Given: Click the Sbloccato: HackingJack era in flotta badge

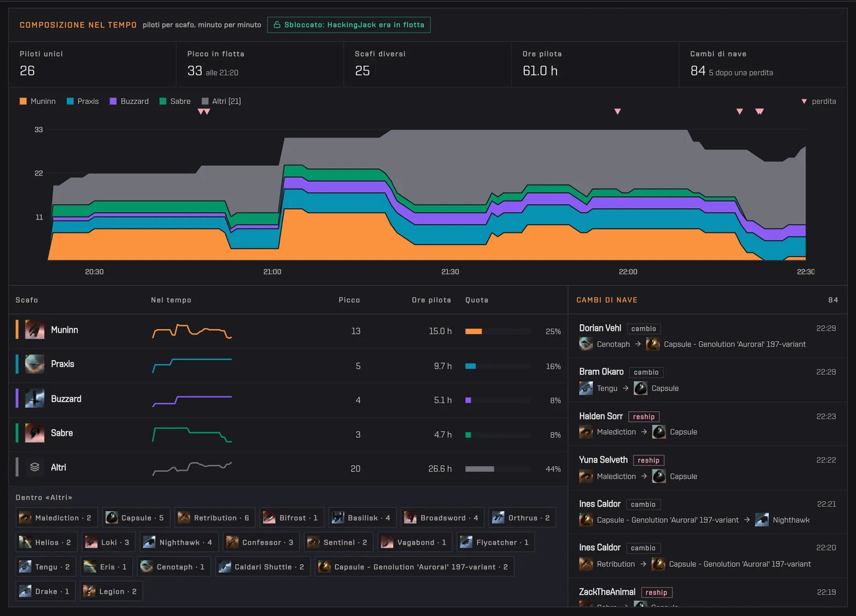Looking at the screenshot, I should coord(349,25).
